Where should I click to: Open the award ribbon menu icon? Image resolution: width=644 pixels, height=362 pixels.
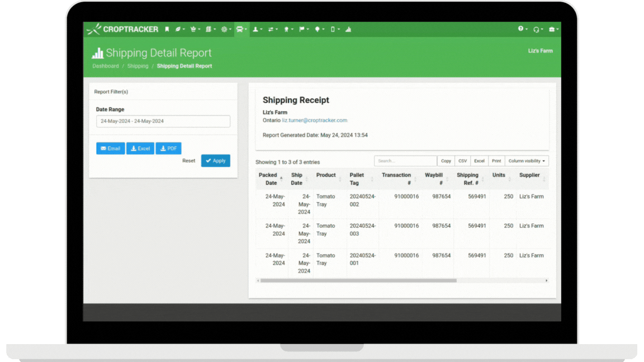click(x=288, y=29)
